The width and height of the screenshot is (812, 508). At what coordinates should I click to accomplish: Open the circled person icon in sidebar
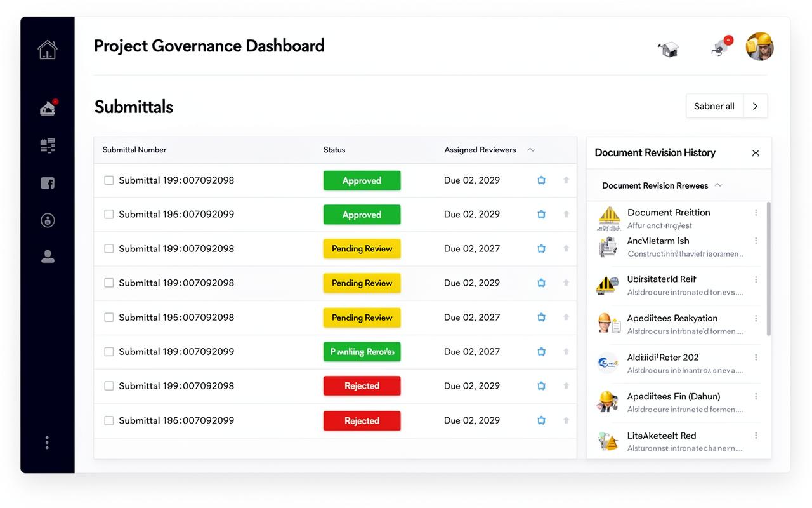coord(48,220)
